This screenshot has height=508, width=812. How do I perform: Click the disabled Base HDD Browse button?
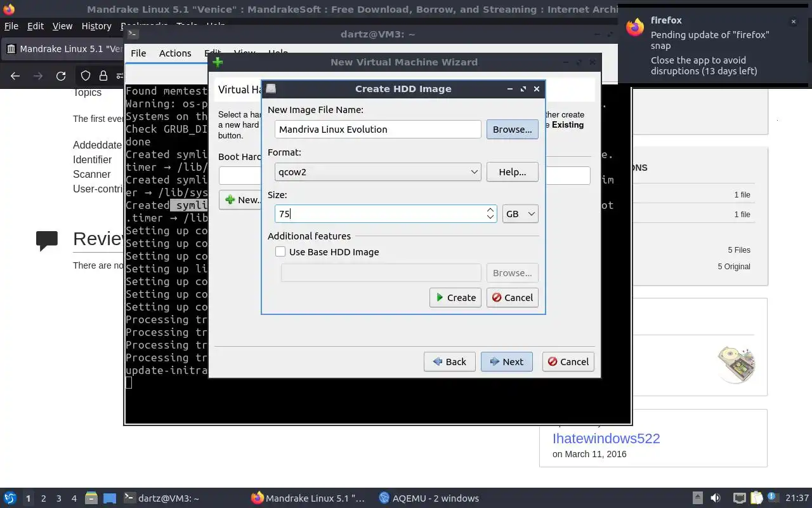click(x=512, y=273)
